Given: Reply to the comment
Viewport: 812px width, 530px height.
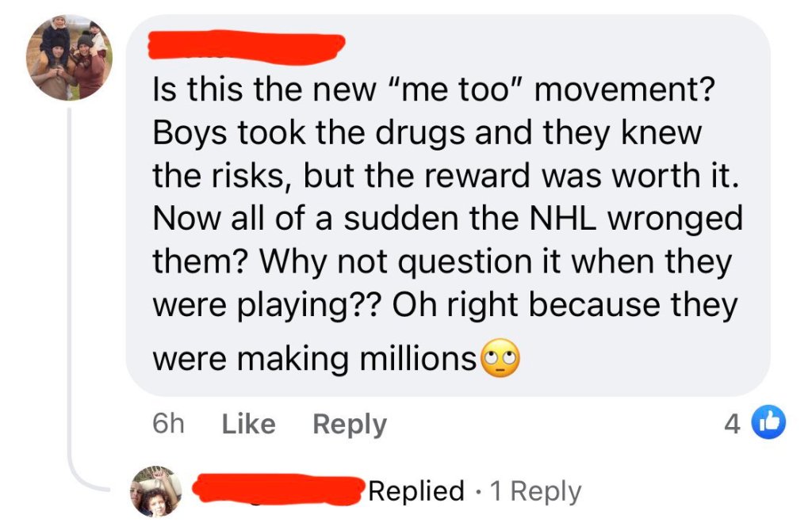Looking at the screenshot, I should (350, 425).
